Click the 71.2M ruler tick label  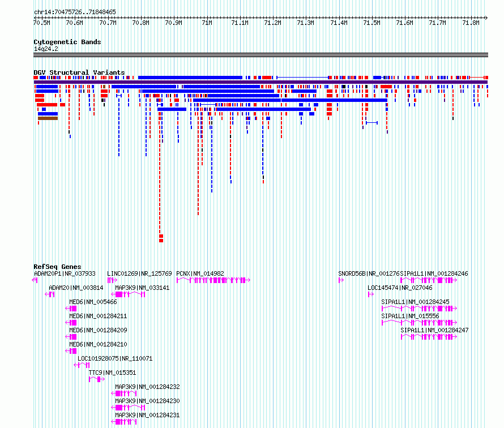(x=272, y=23)
